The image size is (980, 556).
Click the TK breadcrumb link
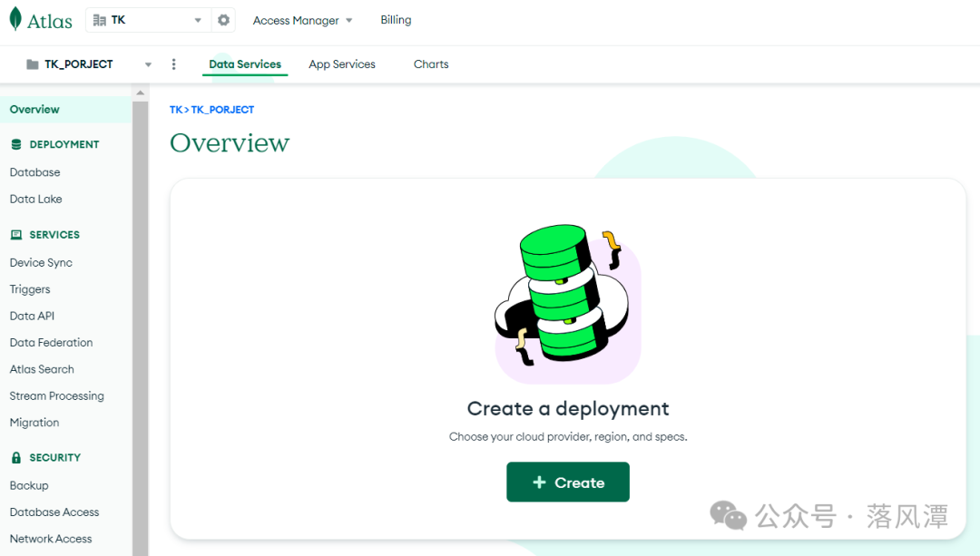(176, 110)
